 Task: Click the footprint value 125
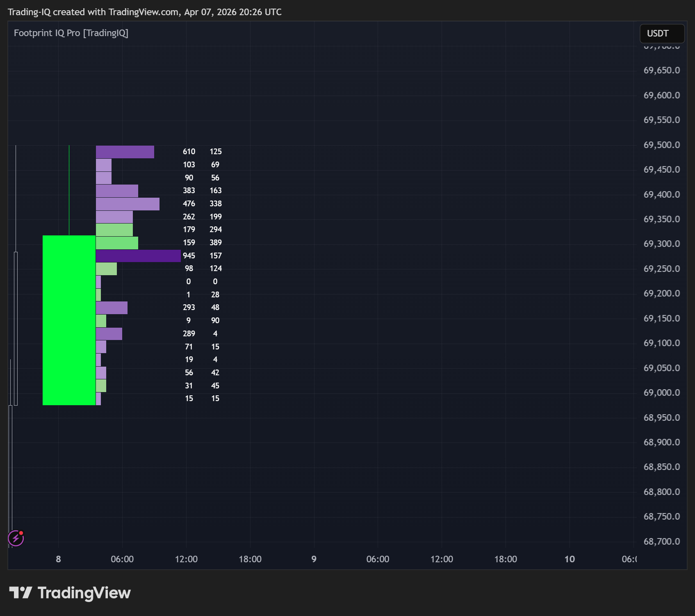click(216, 152)
